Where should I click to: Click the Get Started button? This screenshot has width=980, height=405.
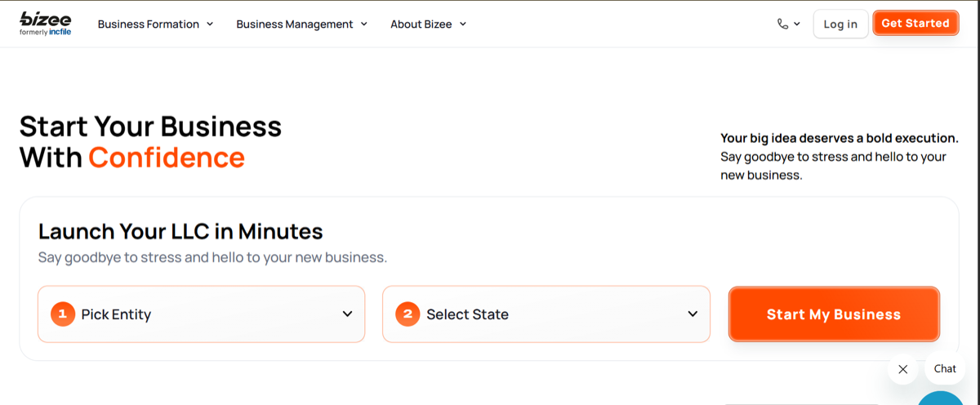tap(915, 23)
